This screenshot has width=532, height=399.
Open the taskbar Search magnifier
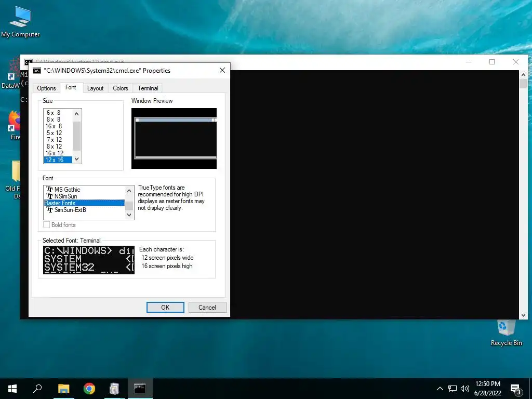click(37, 389)
